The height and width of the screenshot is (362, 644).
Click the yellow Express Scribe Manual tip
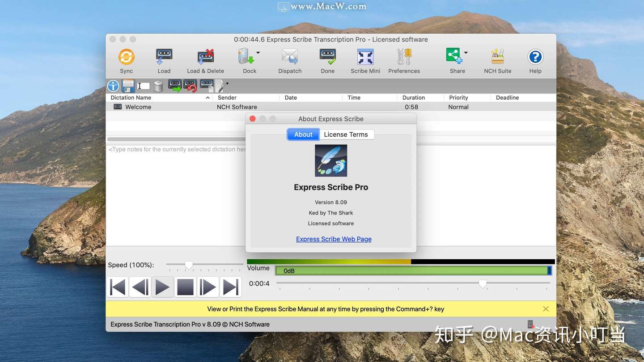coord(326,309)
